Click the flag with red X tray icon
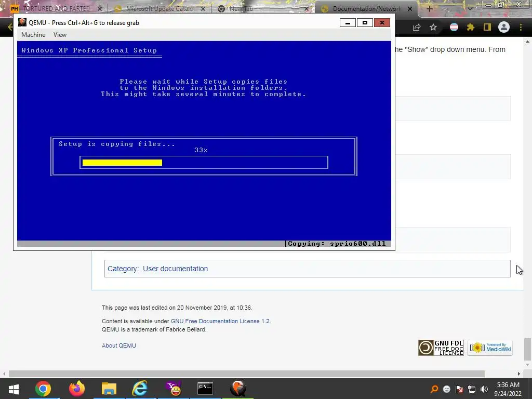 (459, 389)
